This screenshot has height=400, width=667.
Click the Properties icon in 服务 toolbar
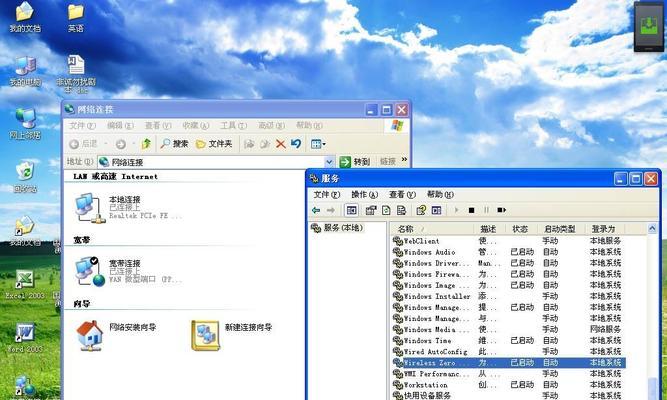pos(371,210)
